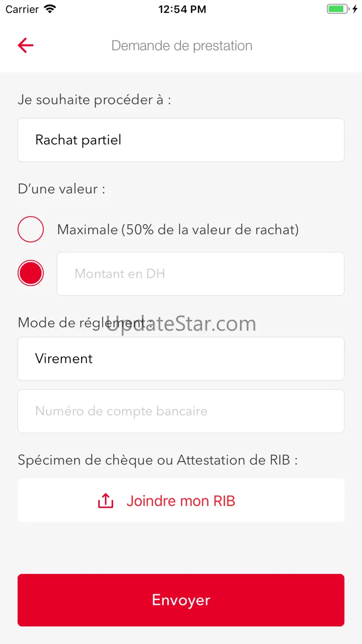This screenshot has width=362, height=644.
Task: Tap the 12:54 PM clock
Action: point(182,9)
